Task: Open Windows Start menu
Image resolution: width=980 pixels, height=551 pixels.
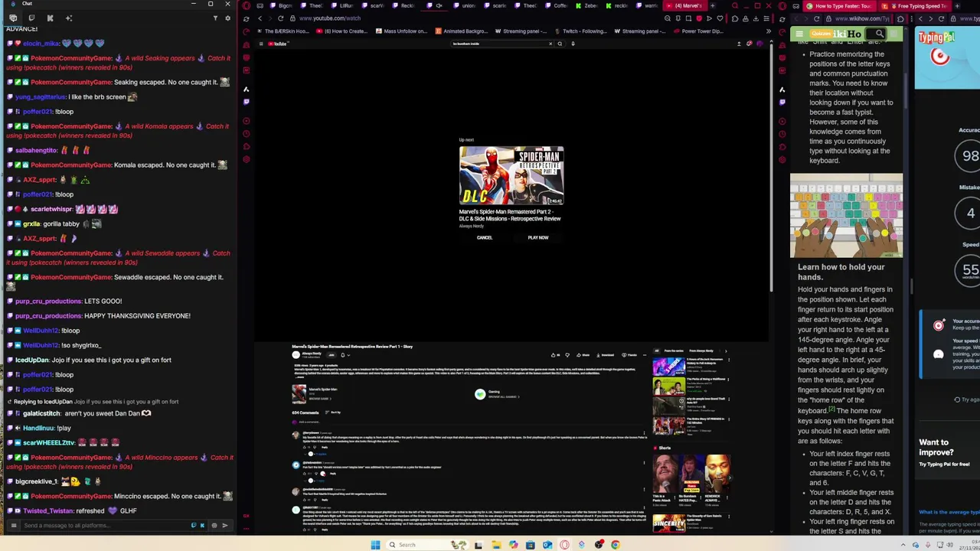Action: coord(375,545)
